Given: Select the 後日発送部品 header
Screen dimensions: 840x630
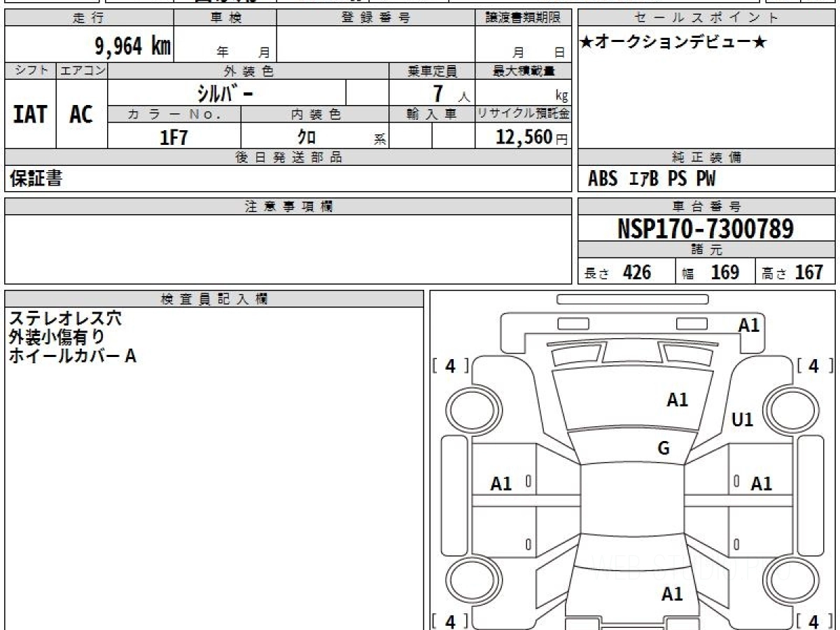Looking at the screenshot, I should pos(288,157).
